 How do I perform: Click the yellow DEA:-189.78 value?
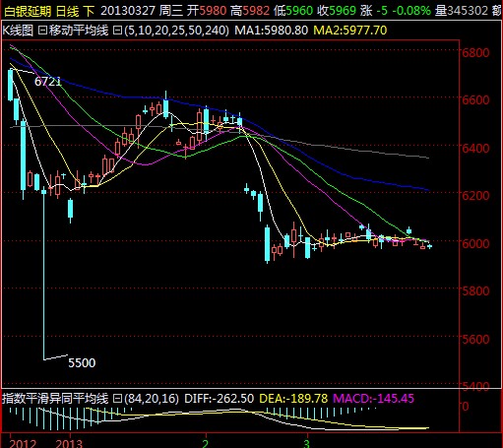(293, 399)
